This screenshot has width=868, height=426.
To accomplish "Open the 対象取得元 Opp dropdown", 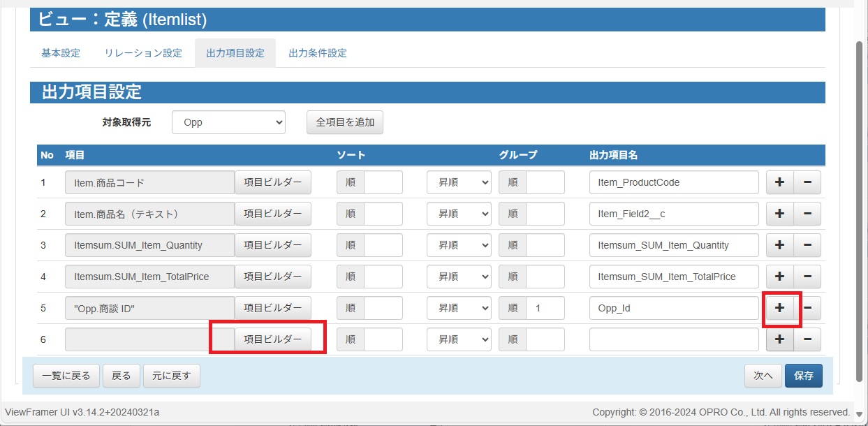I will click(x=228, y=122).
